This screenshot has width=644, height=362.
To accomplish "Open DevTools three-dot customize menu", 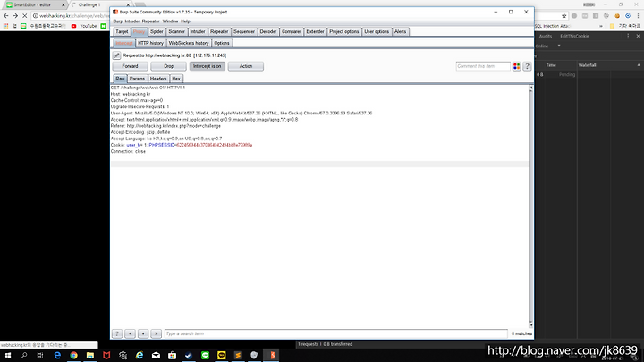I will click(x=628, y=36).
